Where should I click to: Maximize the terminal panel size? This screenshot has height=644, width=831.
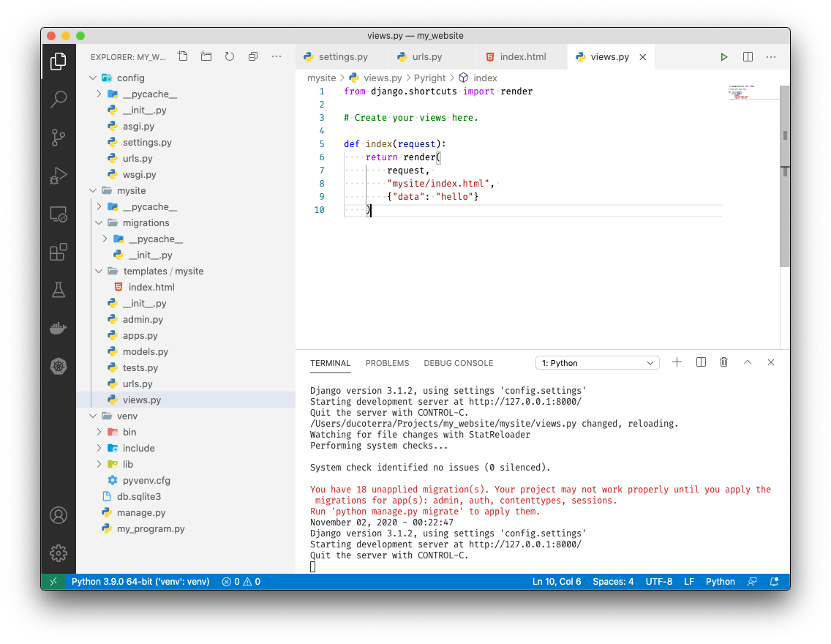tap(748, 362)
